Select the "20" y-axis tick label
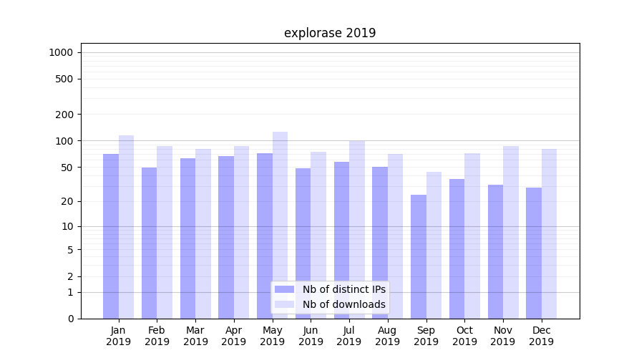The image size is (644, 358). pyautogui.click(x=67, y=201)
